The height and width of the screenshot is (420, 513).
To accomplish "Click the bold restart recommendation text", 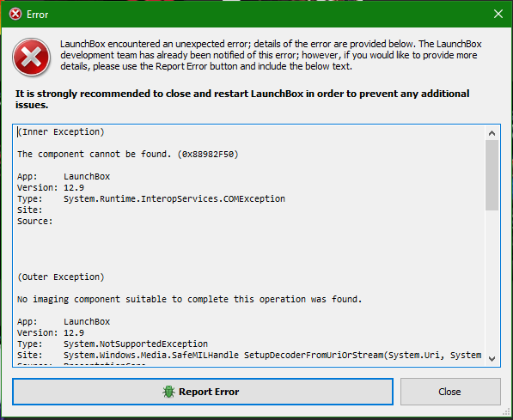I will click(242, 99).
